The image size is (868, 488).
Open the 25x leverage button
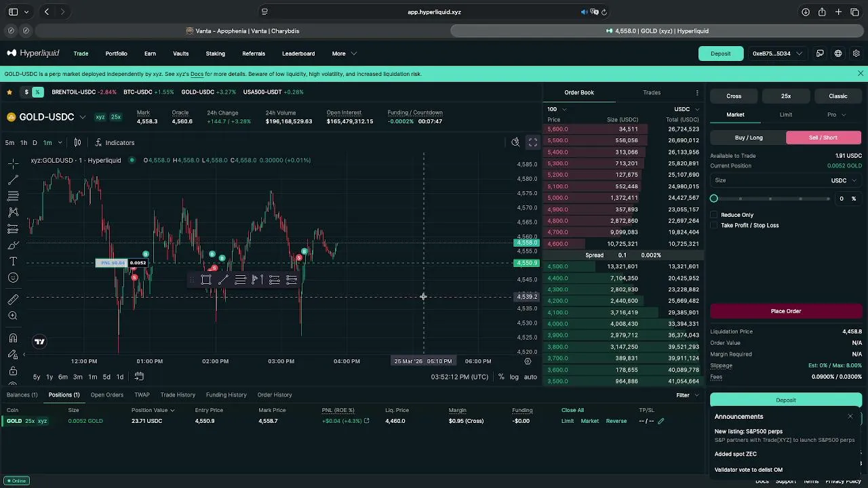click(x=786, y=96)
